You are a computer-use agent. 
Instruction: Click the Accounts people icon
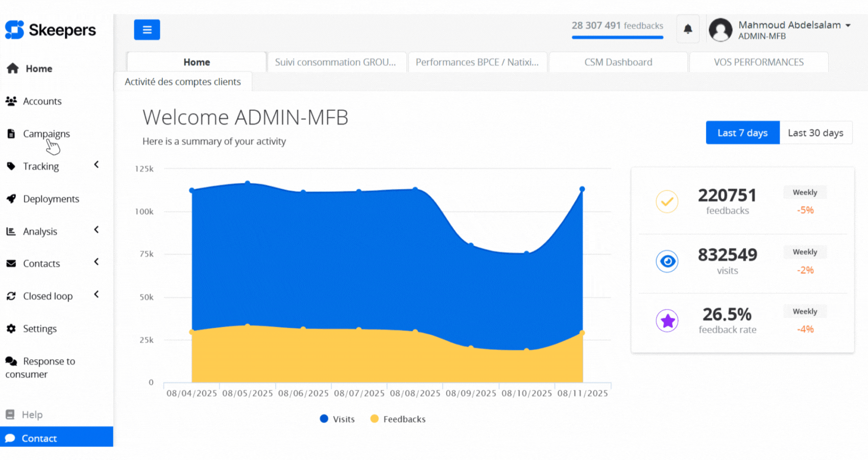click(11, 101)
